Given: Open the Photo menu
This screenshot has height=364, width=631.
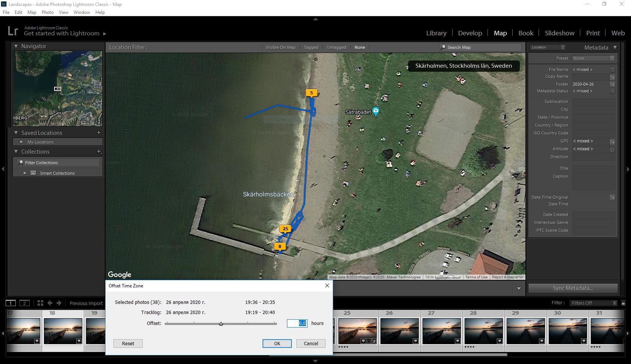Looking at the screenshot, I should coord(48,12).
